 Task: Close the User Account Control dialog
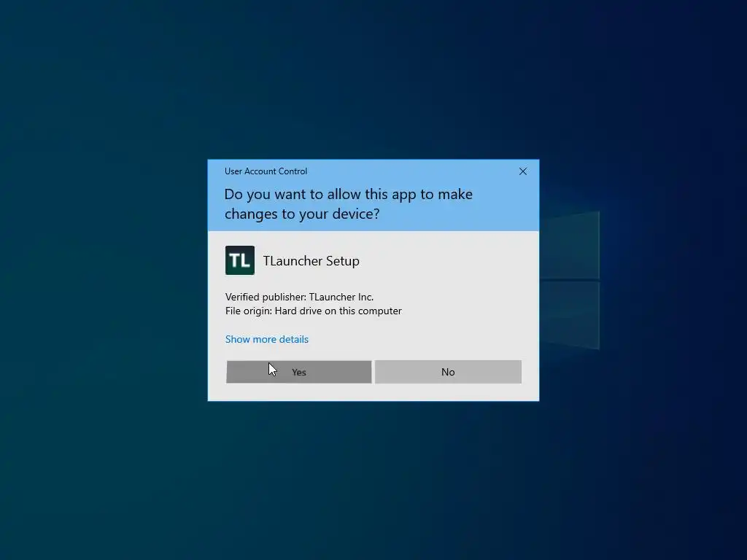point(522,171)
